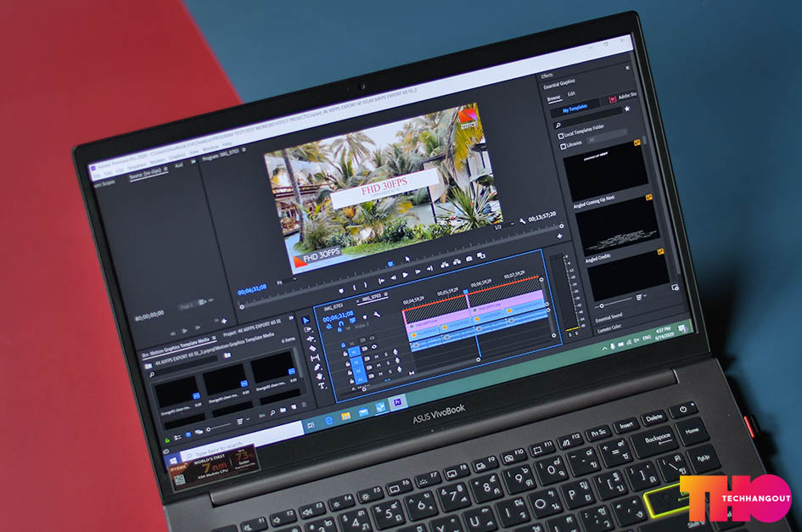This screenshot has width=802, height=532.
Task: Go to In point in Program Monitor
Action: 381,281
